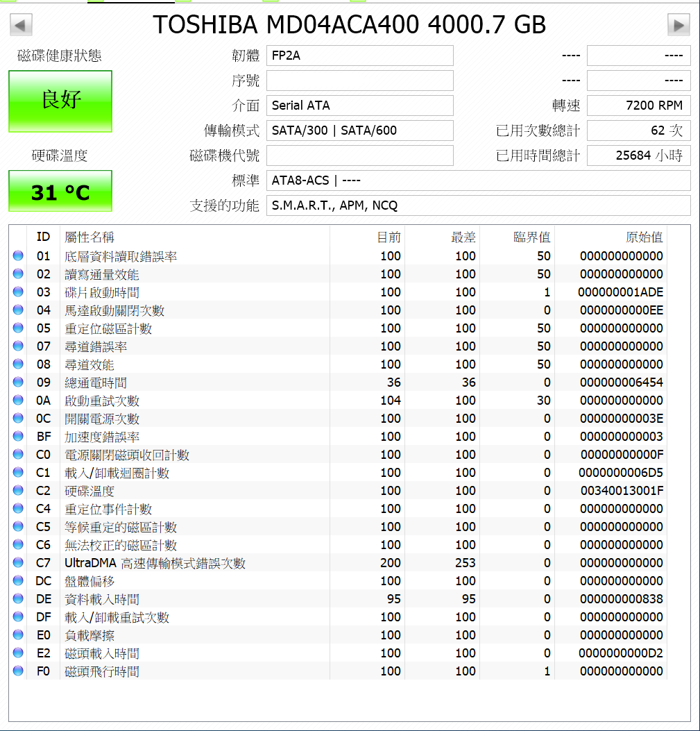
Task: Click the status icon for attribute 01
Action: click(18, 255)
